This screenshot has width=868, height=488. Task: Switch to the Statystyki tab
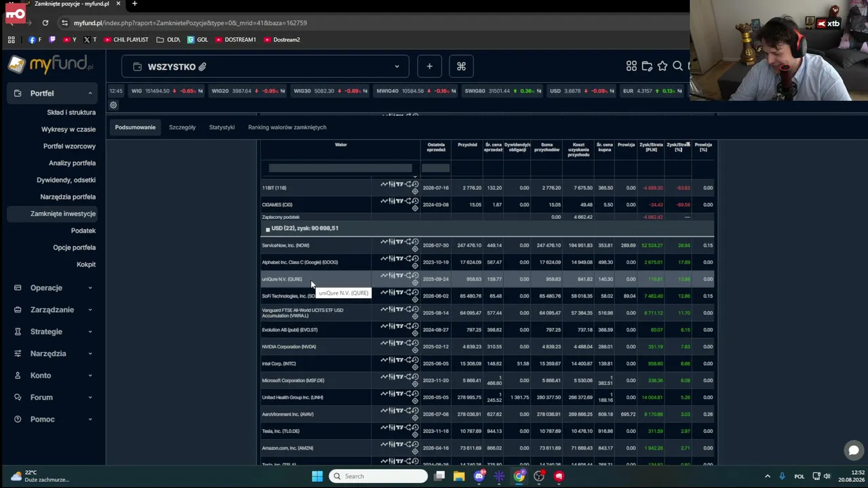pyautogui.click(x=222, y=127)
